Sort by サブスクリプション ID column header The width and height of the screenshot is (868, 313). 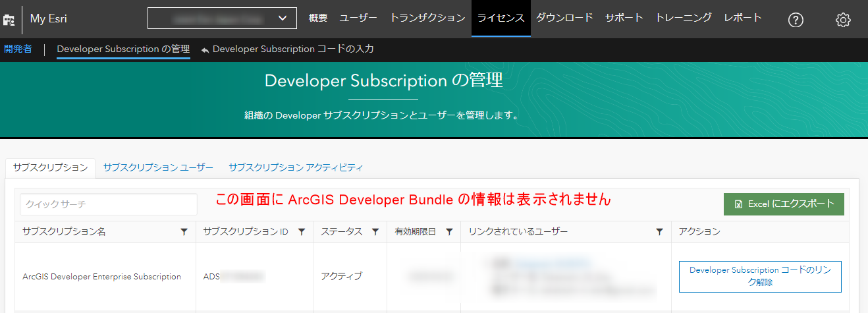[x=246, y=232]
